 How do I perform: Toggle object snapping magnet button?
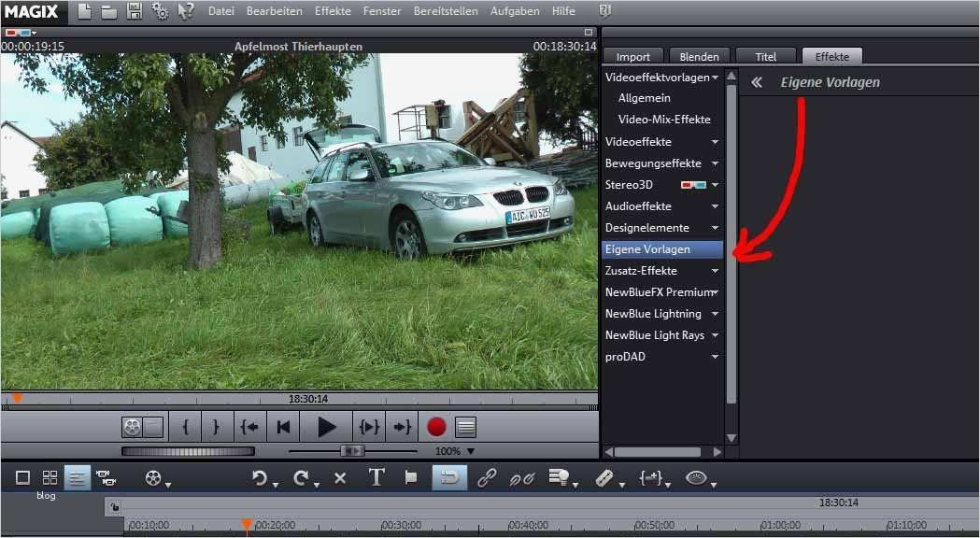pos(449,478)
